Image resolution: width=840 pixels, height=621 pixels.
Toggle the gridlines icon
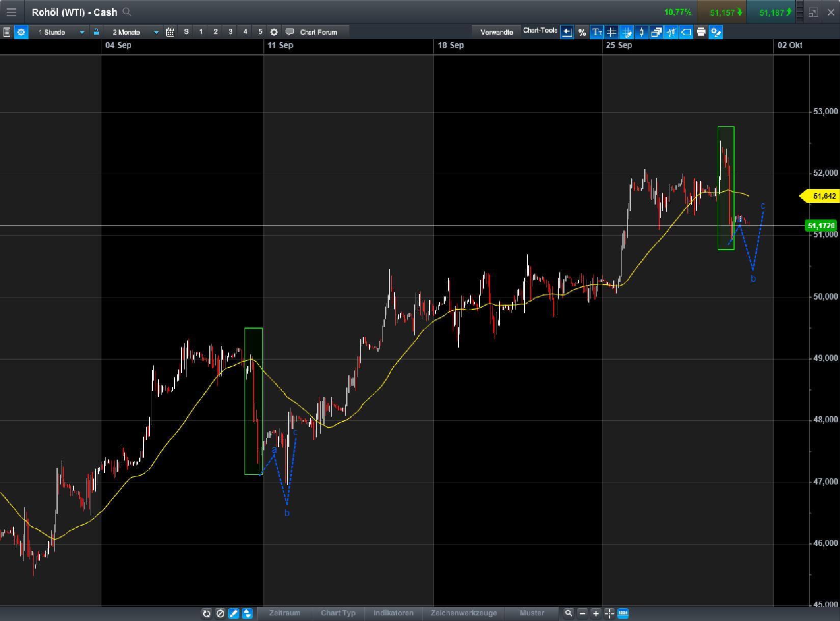(611, 32)
